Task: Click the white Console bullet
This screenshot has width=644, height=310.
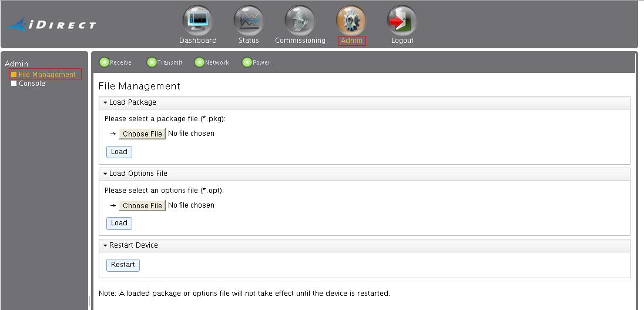Action: 14,83
